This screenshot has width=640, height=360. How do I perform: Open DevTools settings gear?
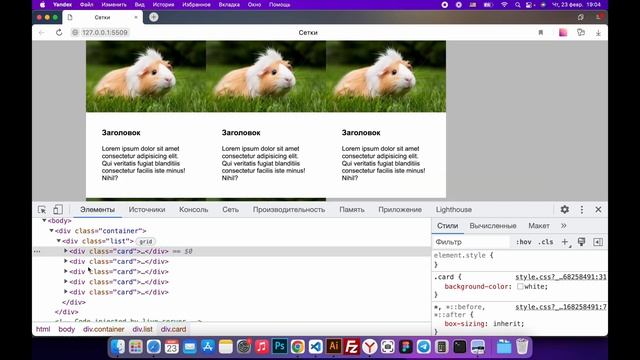point(564,209)
